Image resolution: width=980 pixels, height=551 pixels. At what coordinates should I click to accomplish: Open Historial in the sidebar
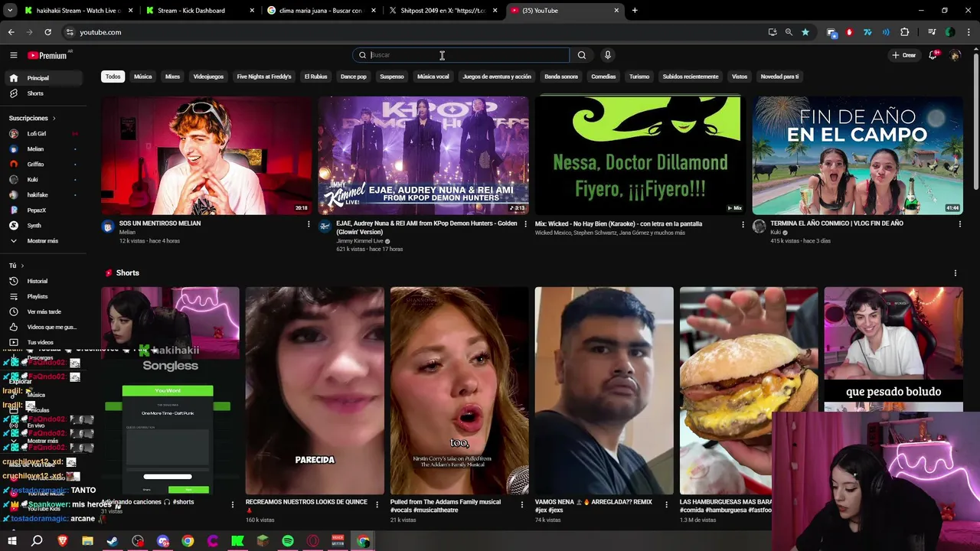[x=42, y=281]
